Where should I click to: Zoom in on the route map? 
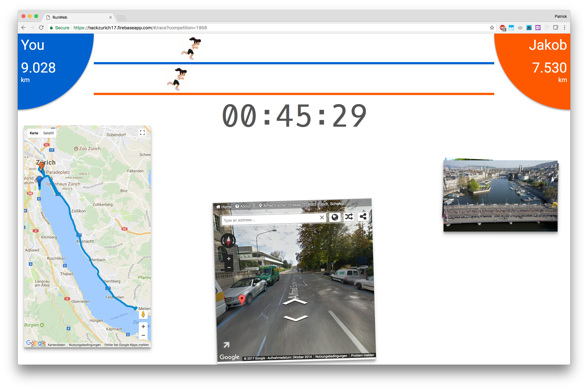click(143, 326)
